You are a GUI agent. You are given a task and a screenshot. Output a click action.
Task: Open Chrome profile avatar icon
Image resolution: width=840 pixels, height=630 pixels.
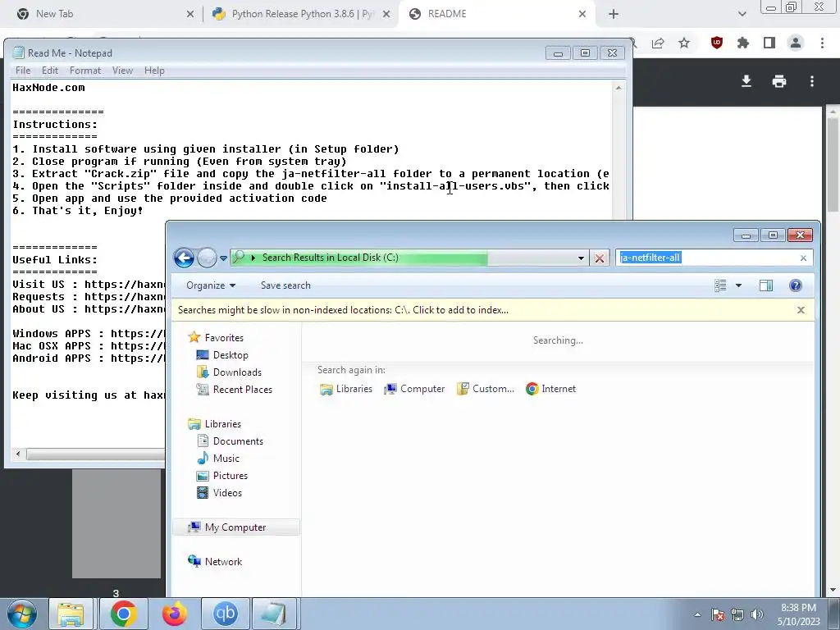pyautogui.click(x=796, y=43)
